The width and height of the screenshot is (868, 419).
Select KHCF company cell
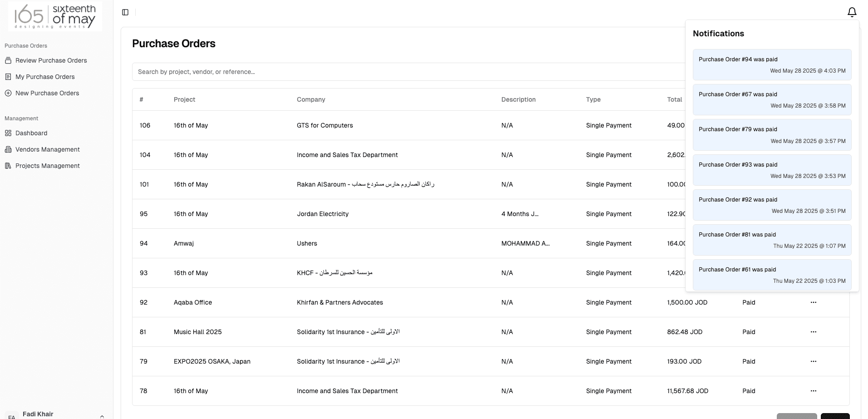334,273
